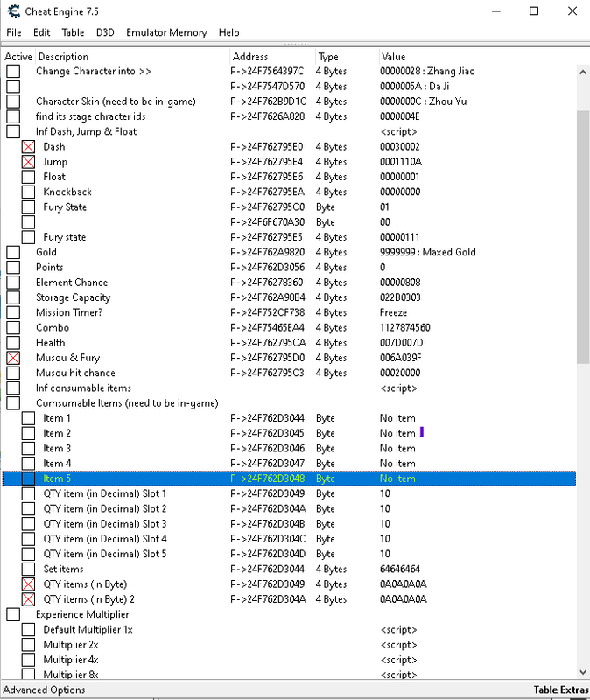This screenshot has width=590, height=700.
Task: Click the Cheat Engine logo icon in title bar
Action: 14,11
